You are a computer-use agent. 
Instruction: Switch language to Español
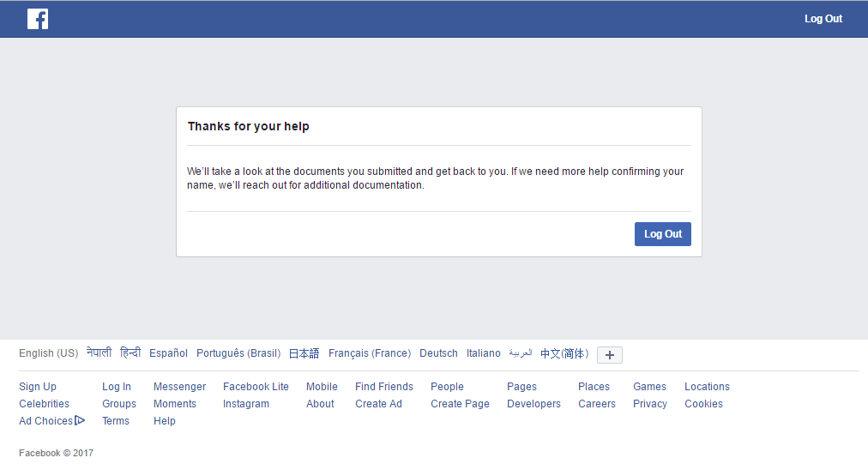point(168,353)
